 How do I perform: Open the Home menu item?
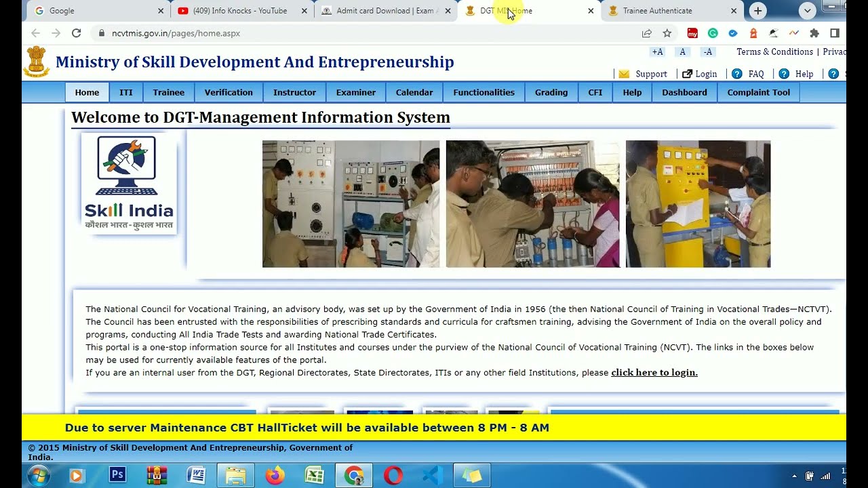[x=87, y=92]
